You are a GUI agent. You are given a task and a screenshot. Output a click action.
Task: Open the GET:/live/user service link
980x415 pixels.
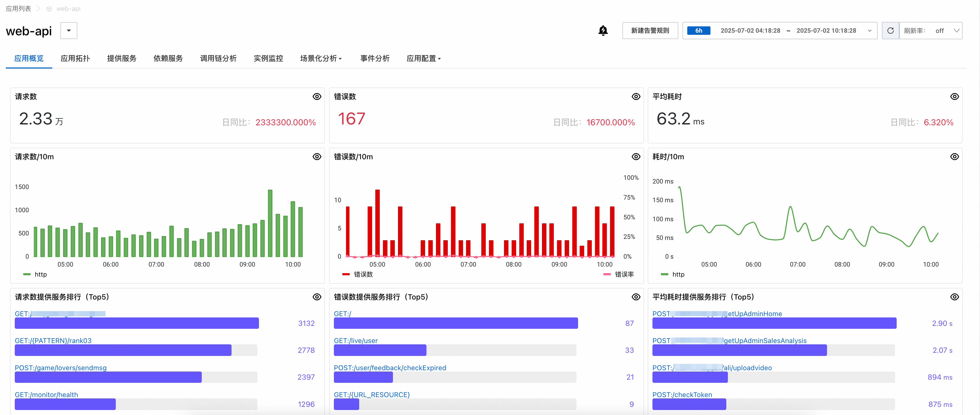356,340
